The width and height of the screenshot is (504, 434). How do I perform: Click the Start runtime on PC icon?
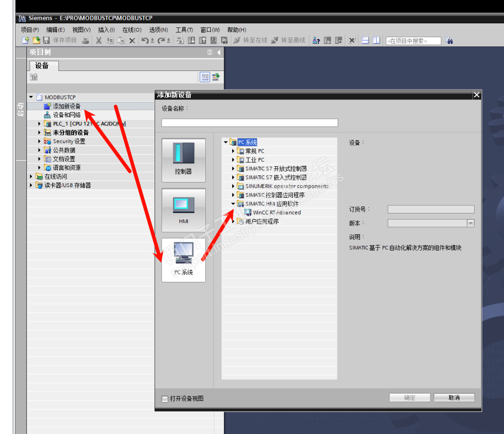(x=224, y=40)
